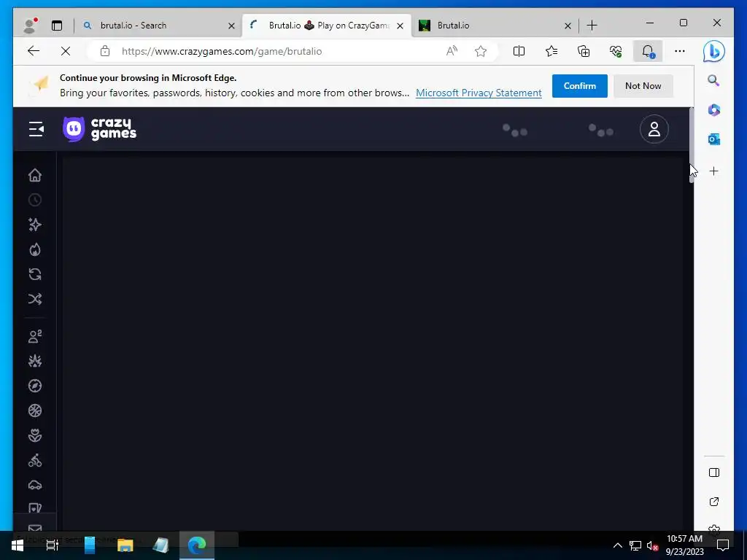This screenshot has width=747, height=560.
Task: Open Task View on taskbar
Action: (x=53, y=545)
